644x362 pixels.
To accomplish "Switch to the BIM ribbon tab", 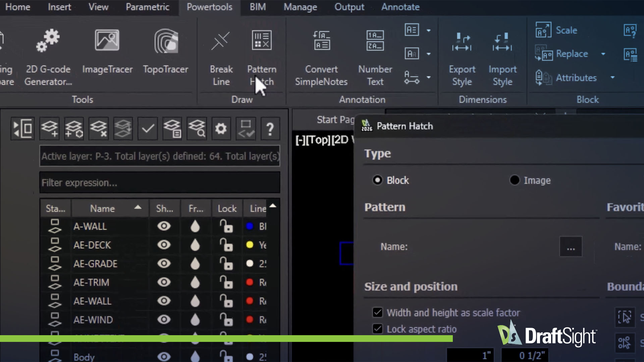I will [x=258, y=7].
